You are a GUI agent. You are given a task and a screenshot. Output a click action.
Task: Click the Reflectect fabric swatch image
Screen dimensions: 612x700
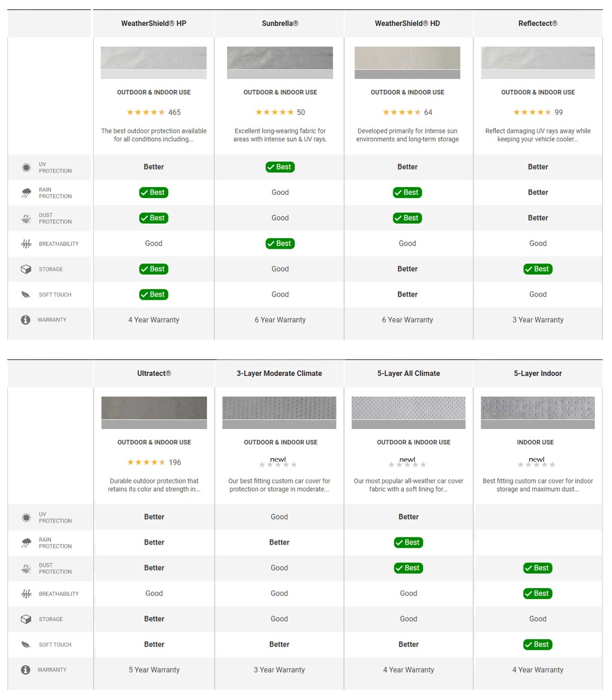tap(538, 63)
